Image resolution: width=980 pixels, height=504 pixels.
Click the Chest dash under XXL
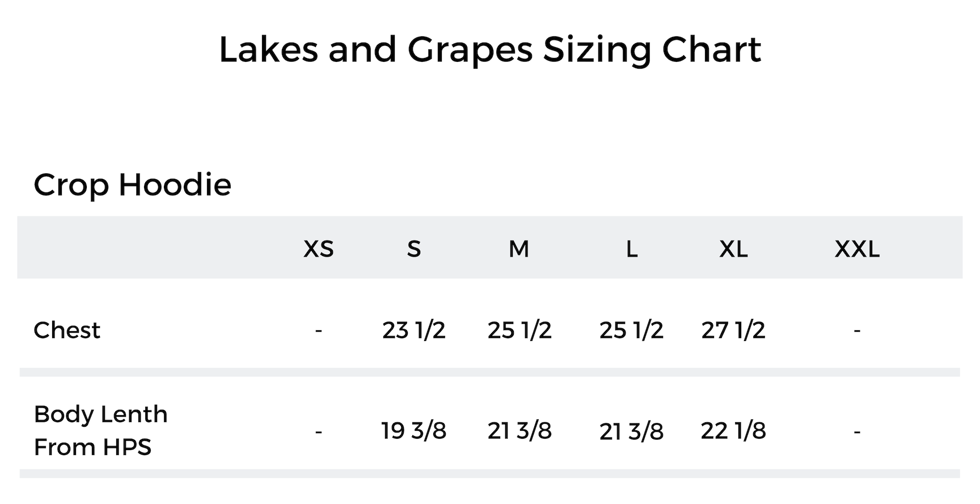tap(857, 330)
